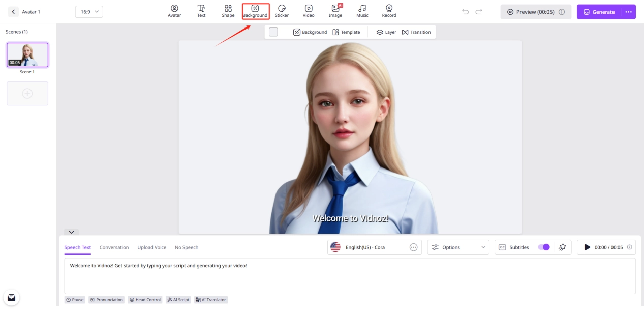
Task: Expand the Options dropdown
Action: pyautogui.click(x=458, y=247)
